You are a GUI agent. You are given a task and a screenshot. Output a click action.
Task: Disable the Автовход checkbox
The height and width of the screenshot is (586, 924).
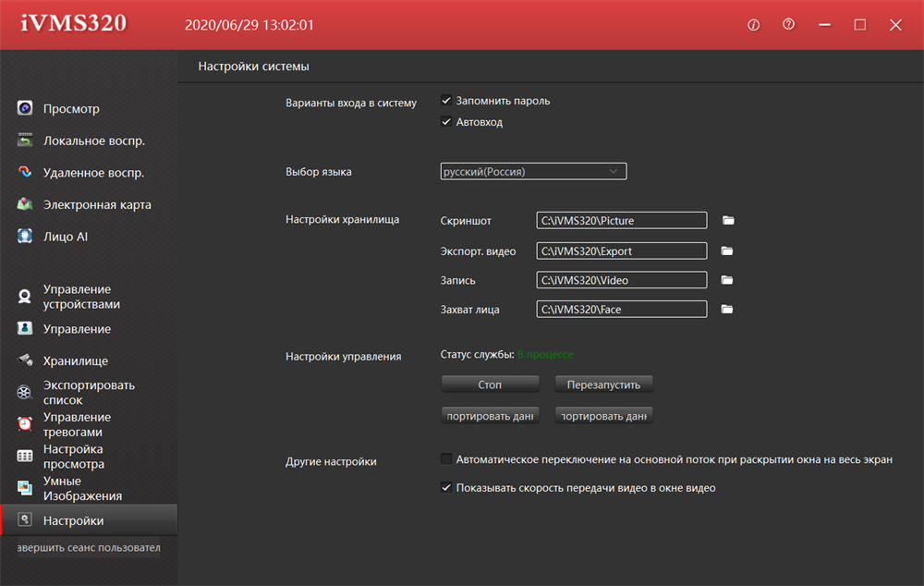(x=446, y=121)
